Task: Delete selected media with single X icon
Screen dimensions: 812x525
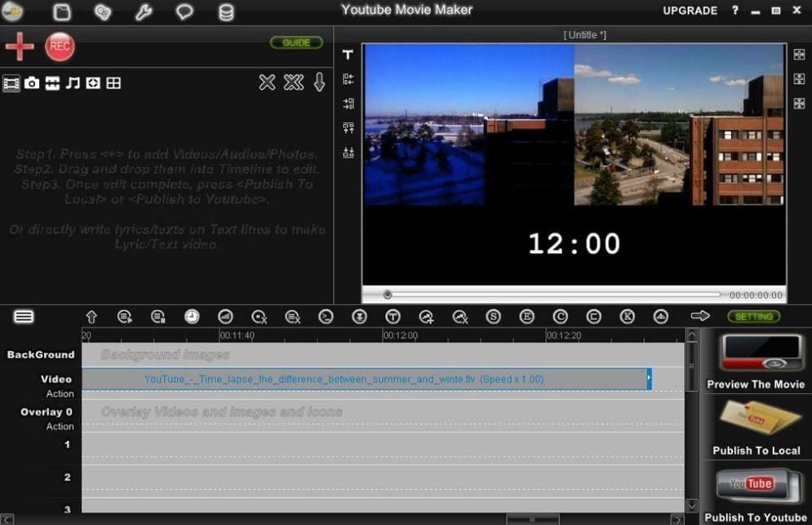Action: point(267,82)
